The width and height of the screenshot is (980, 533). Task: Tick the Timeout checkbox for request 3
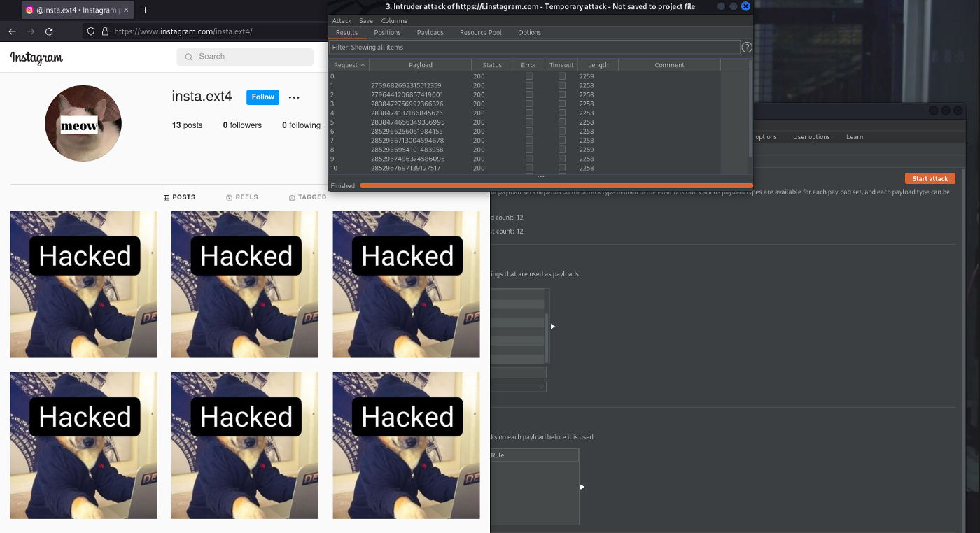point(561,104)
